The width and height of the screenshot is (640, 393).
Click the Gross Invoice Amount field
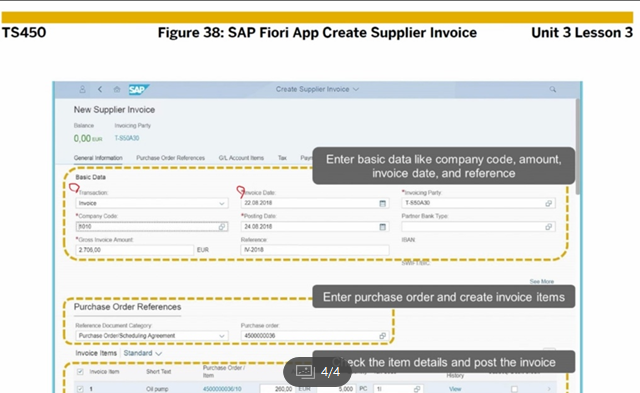tap(134, 250)
